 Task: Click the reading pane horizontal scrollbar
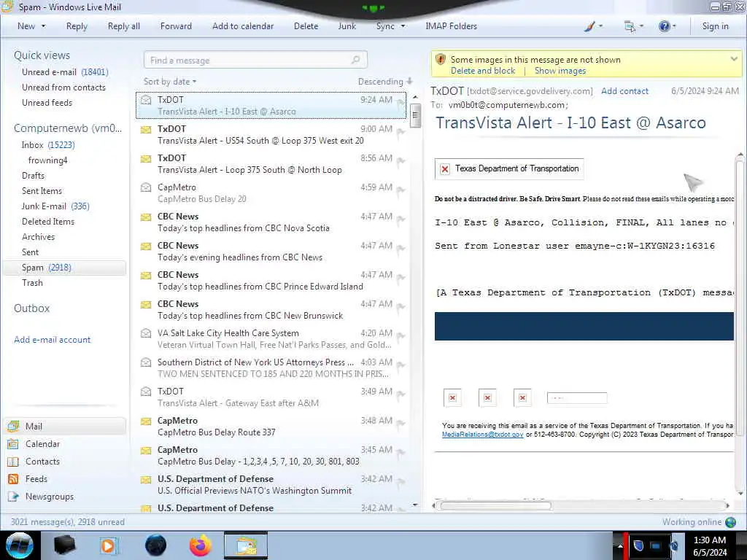(x=495, y=506)
